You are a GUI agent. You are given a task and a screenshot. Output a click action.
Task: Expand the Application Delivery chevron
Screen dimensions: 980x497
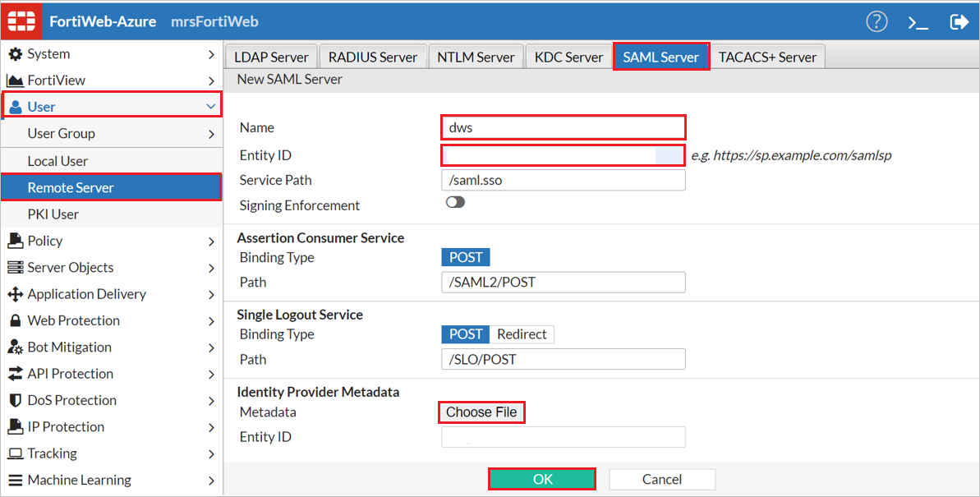pos(211,295)
